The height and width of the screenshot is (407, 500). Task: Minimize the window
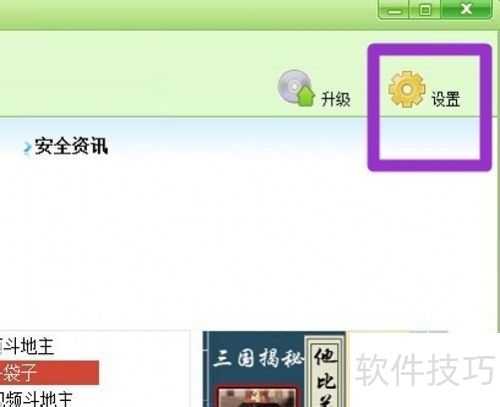(394, 9)
